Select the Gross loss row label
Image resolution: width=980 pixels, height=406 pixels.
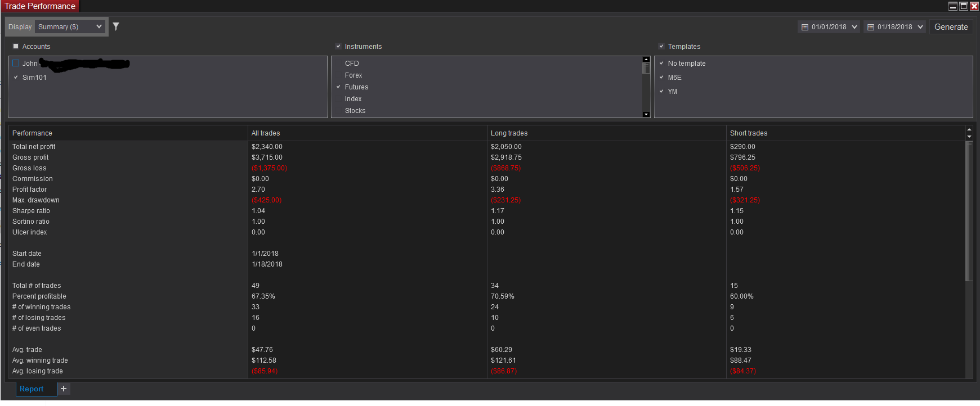click(x=29, y=168)
